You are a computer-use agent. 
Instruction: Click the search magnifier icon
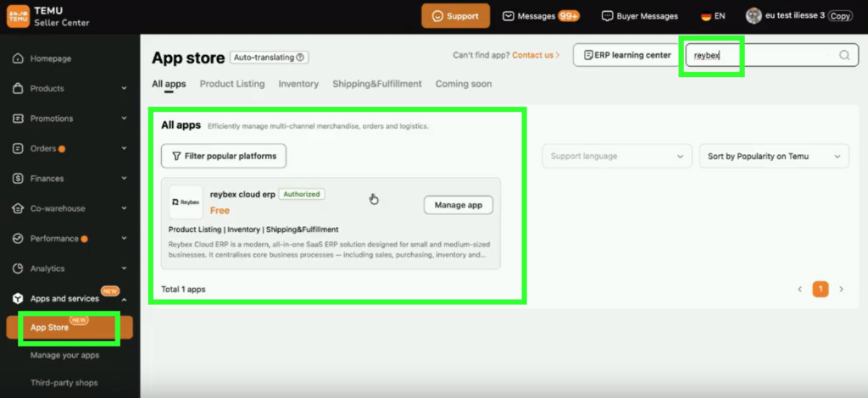pos(844,55)
